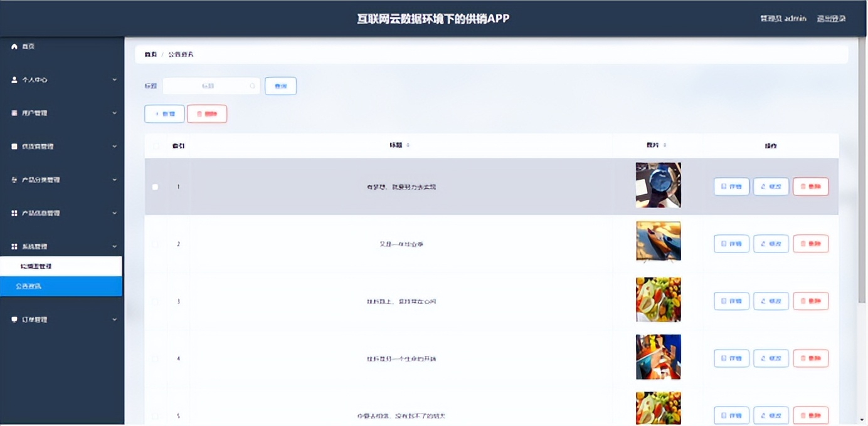Open the image thumbnail on row 2

point(658,241)
